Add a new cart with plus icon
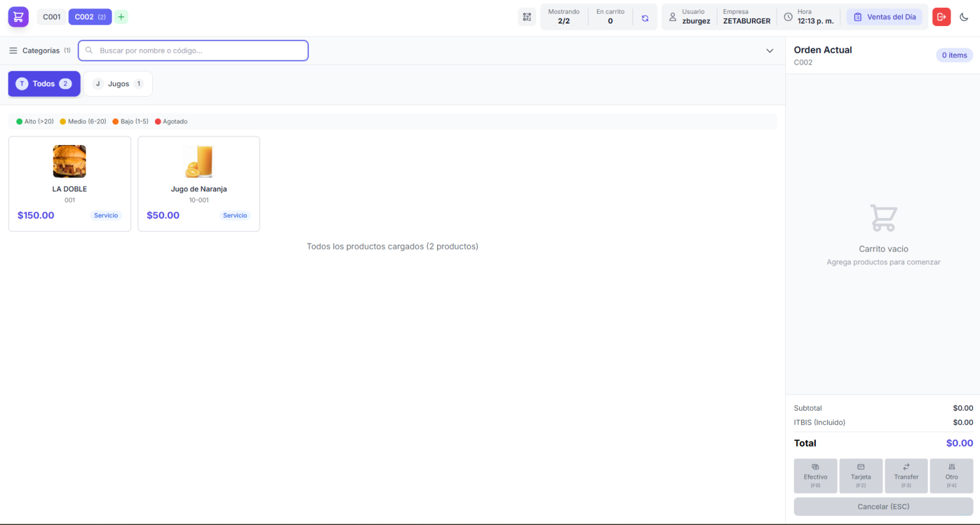The height and width of the screenshot is (525, 980). (121, 17)
